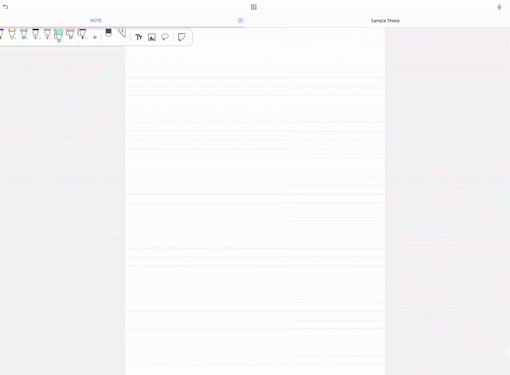Screen dimensions: 510x375
Task: Select the orange pen tool
Action: click(x=47, y=34)
